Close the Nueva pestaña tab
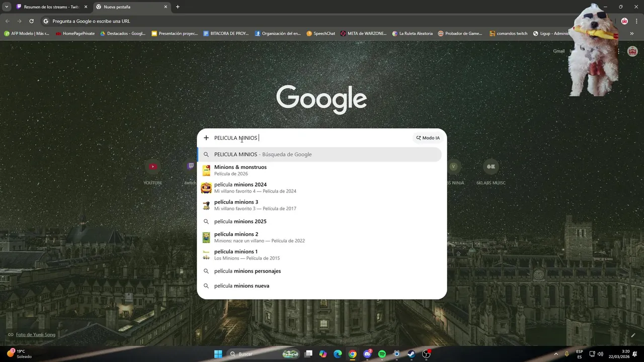The width and height of the screenshot is (644, 362). pos(166,7)
